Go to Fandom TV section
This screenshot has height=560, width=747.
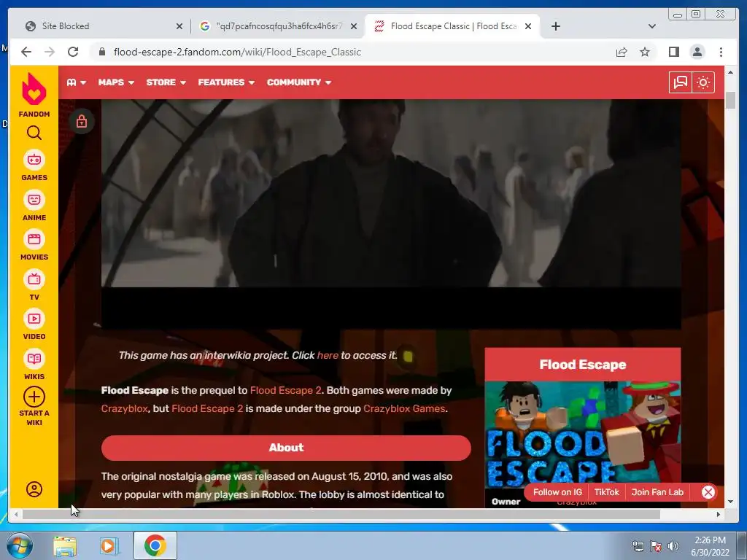click(34, 285)
